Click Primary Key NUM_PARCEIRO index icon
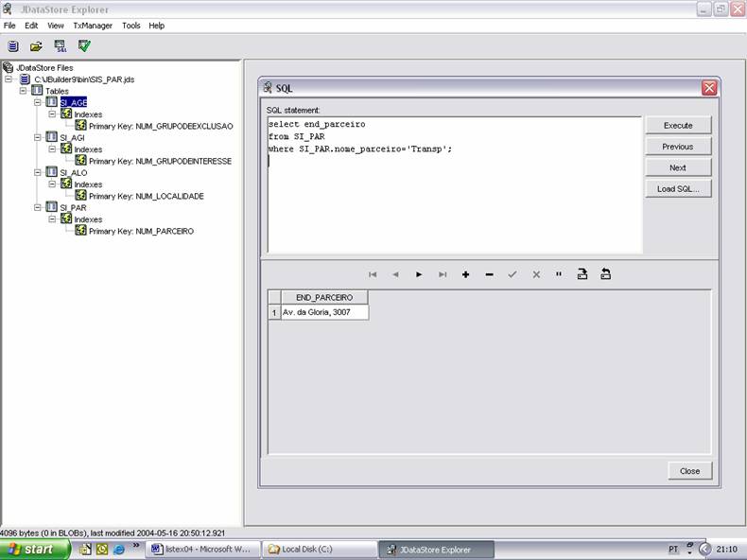This screenshot has width=747, height=560. 80,231
